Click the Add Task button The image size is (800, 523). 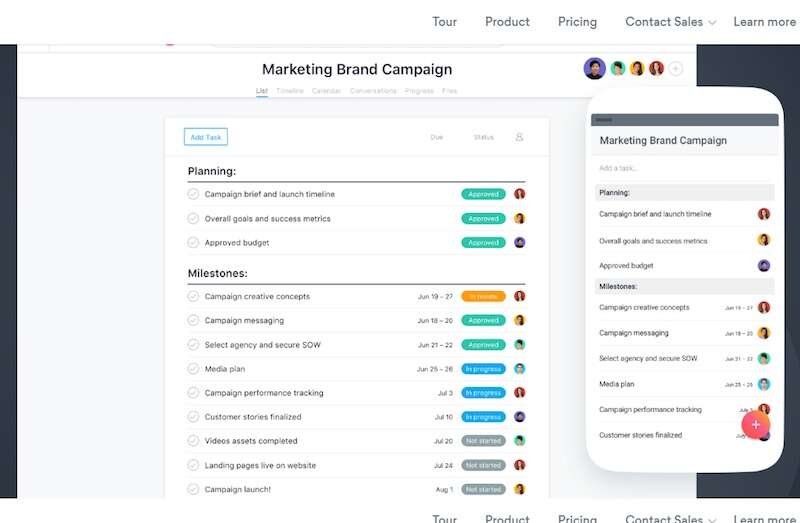pos(206,137)
